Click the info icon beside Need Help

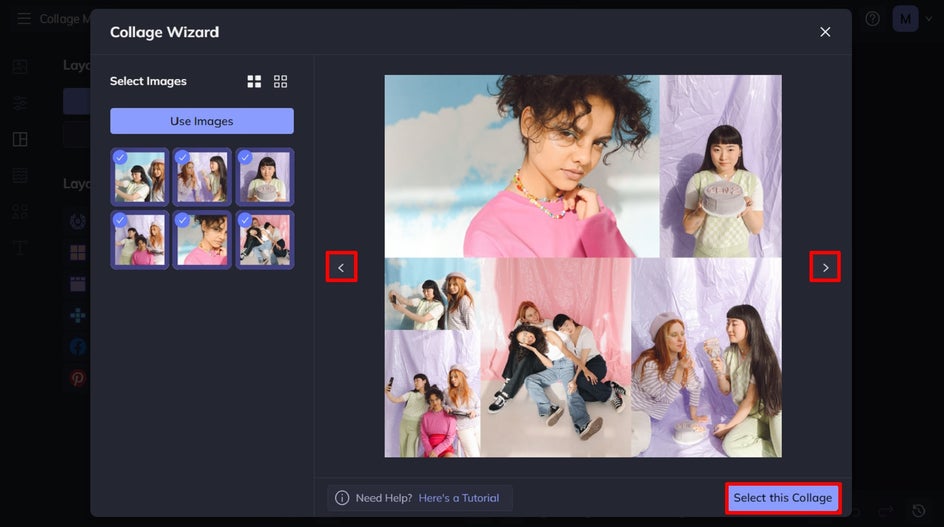[x=342, y=498]
